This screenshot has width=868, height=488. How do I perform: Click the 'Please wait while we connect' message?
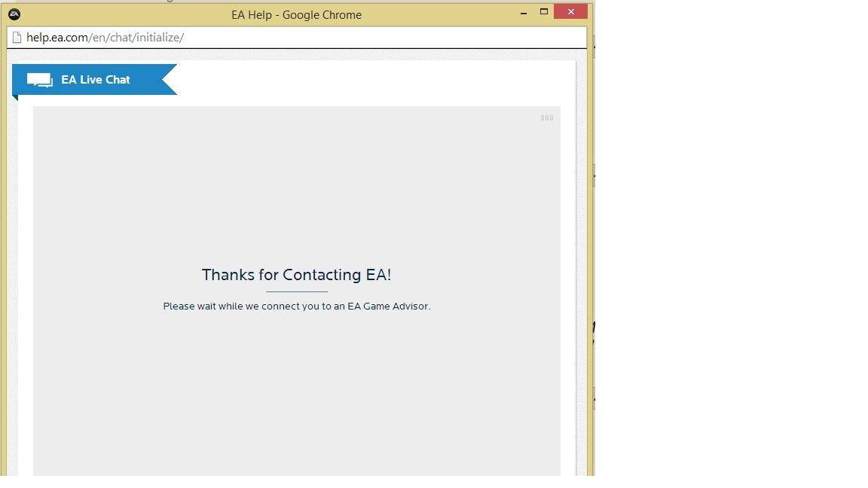point(297,306)
